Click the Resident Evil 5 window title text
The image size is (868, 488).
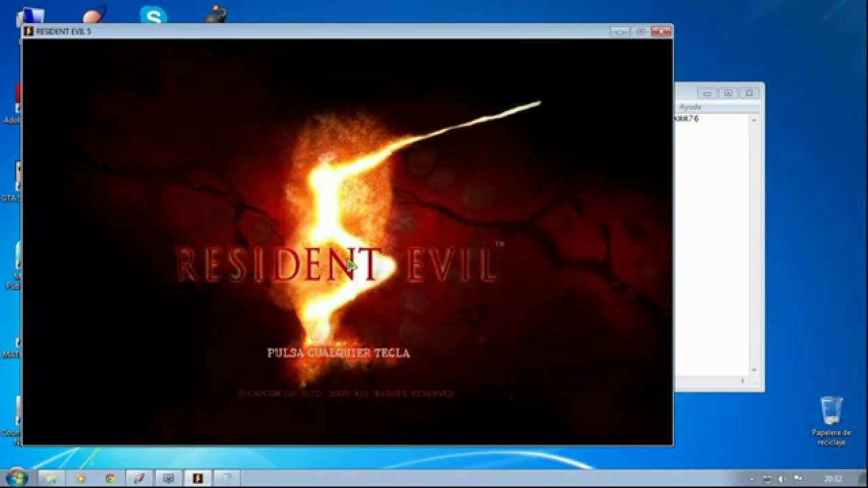click(63, 32)
